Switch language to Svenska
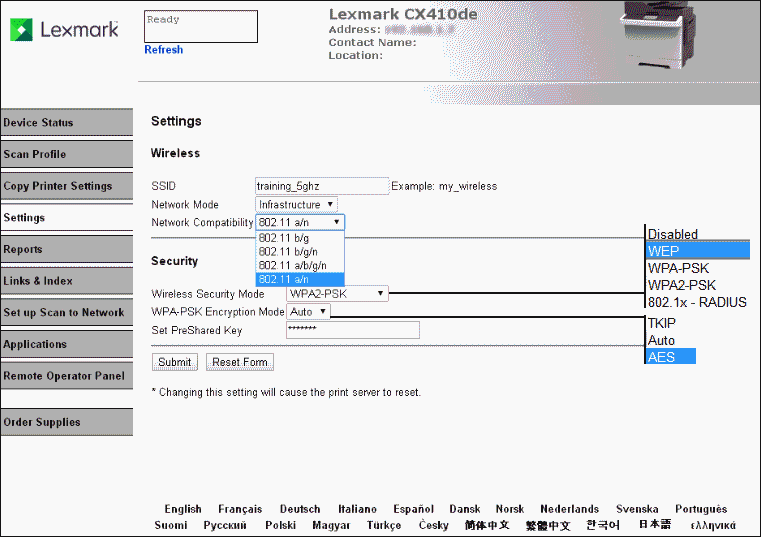761x537 pixels. coord(637,509)
